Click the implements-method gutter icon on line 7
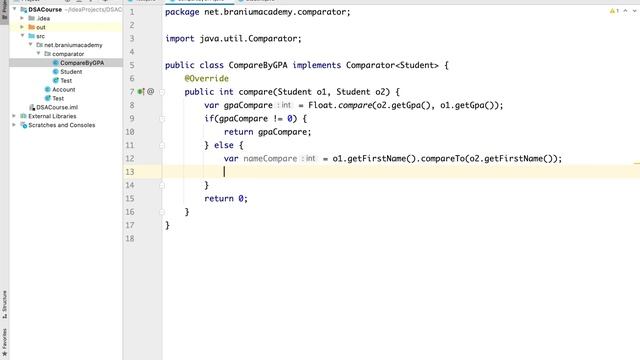 [x=141, y=92]
